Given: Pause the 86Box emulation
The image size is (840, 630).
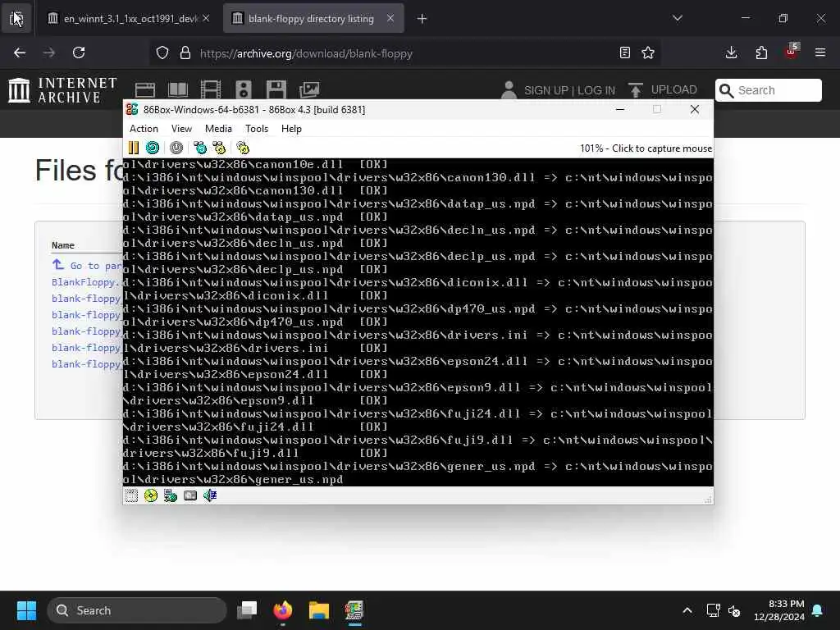Looking at the screenshot, I should tap(134, 148).
